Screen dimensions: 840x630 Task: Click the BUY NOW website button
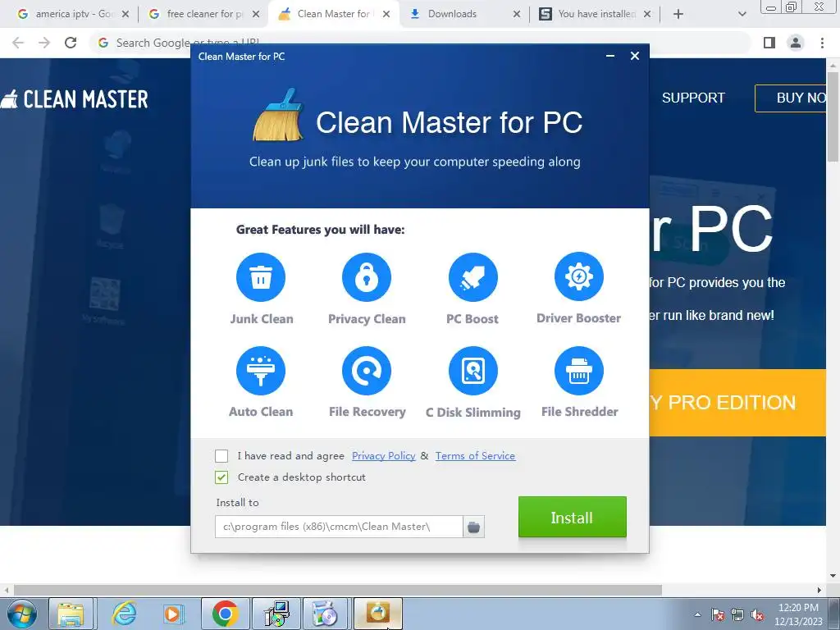click(x=792, y=98)
